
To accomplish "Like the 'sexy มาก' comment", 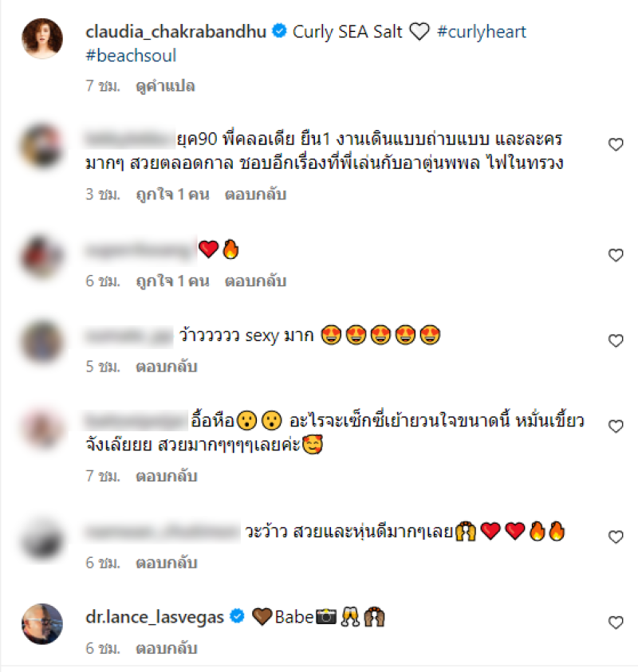I will (x=616, y=340).
